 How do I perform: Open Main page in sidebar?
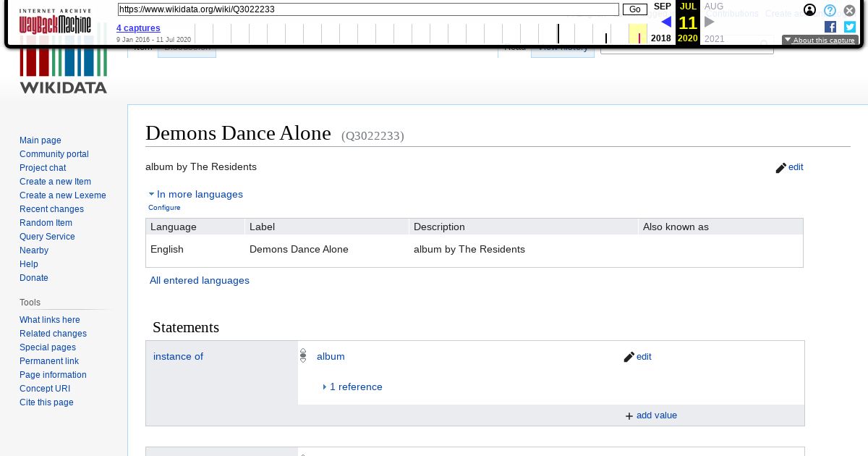(41, 140)
